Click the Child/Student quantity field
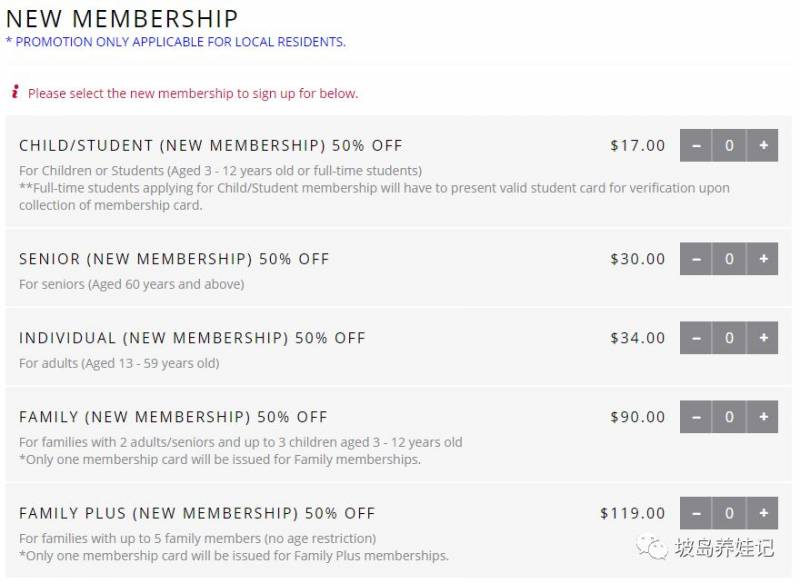This screenshot has height=583, width=800. coord(729,145)
